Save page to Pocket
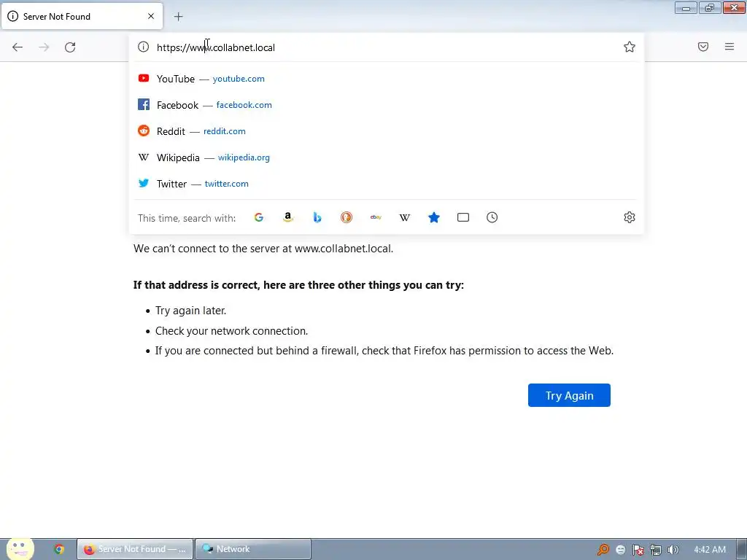Screen dimensions: 747x560 pyautogui.click(x=703, y=47)
